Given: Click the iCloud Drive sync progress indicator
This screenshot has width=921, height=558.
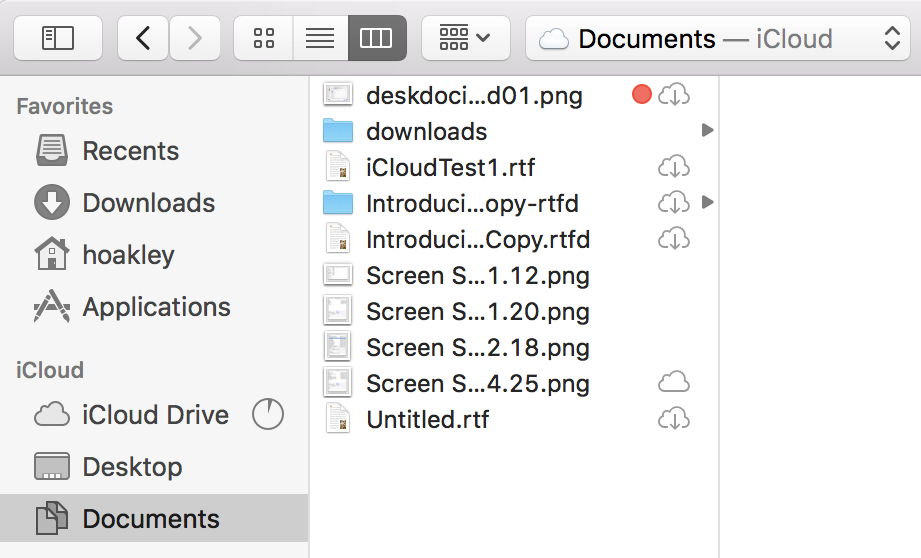Looking at the screenshot, I should [x=268, y=415].
